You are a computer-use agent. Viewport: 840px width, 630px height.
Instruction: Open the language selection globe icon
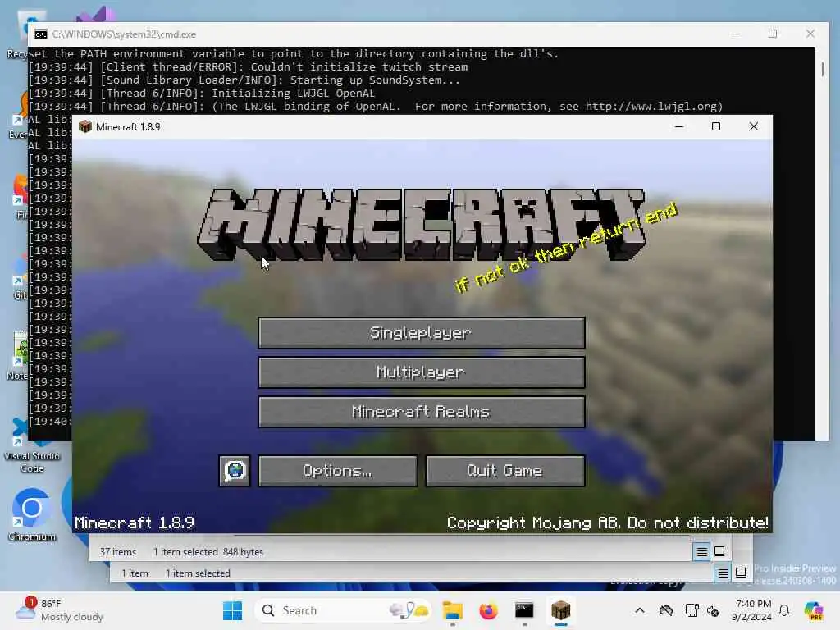click(235, 471)
